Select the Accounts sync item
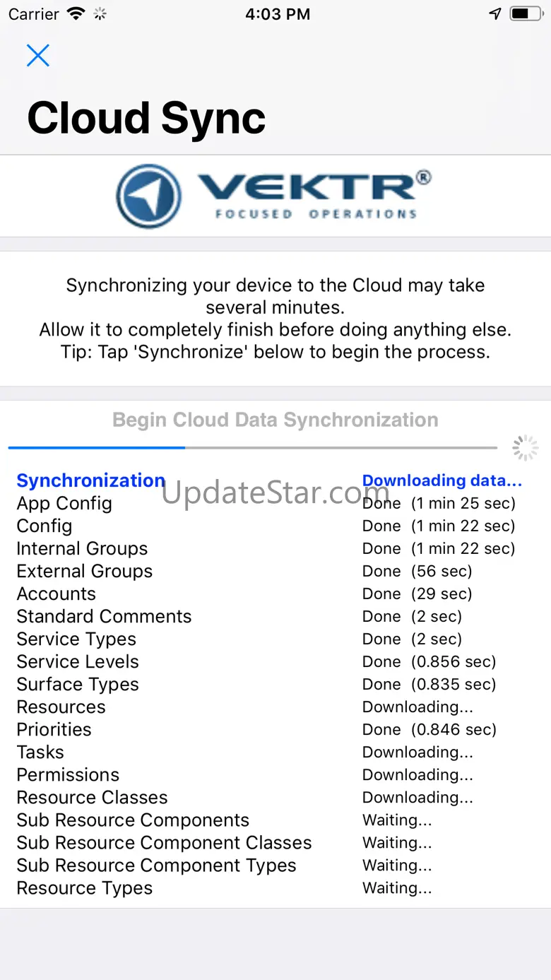Screen dimensions: 551x980 [57, 594]
